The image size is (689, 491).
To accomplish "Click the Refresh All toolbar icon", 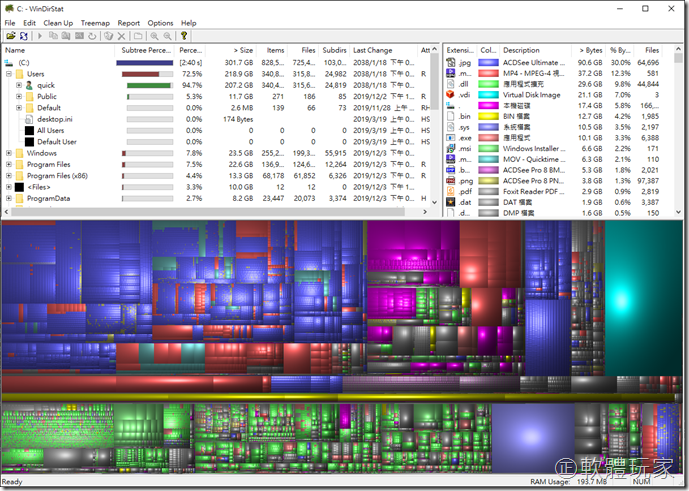I will click(24, 36).
